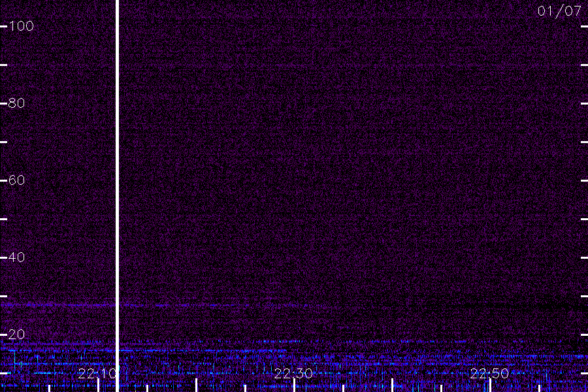Click the 80 frequency axis label
The image size is (588, 392).
tap(16, 103)
